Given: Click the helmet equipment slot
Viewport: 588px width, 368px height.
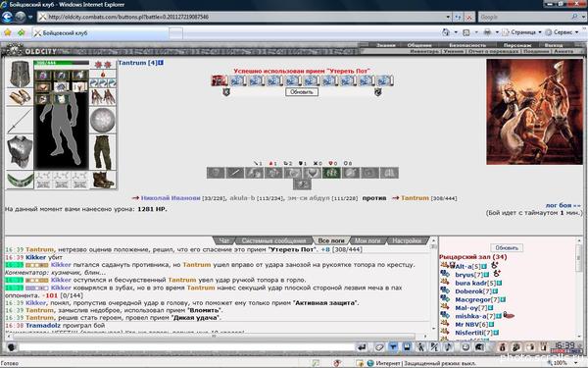Looking at the screenshot, I should pyautogui.click(x=20, y=74).
